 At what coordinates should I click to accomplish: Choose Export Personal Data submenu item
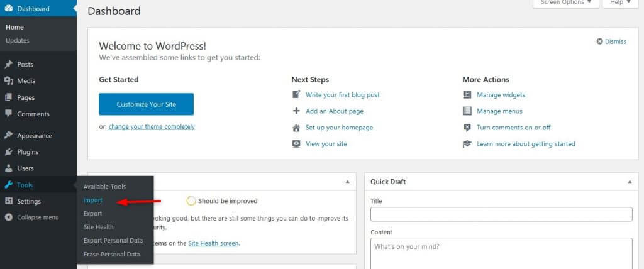(x=113, y=240)
